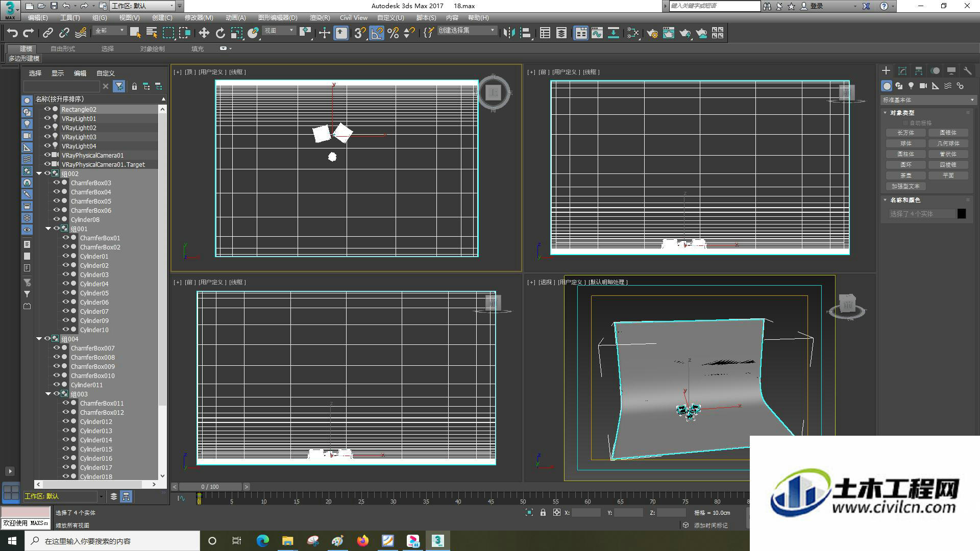This screenshot has width=980, height=551.
Task: Activate the Select and Move tool
Action: [x=204, y=33]
